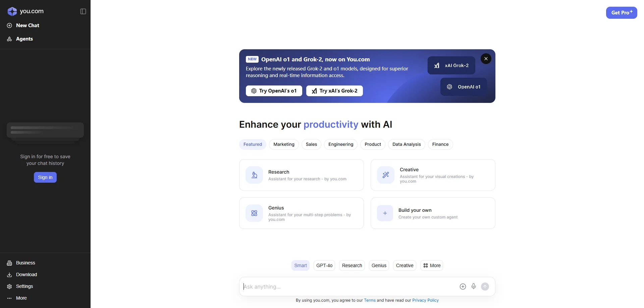The image size is (644, 308).
Task: Click Try xAI's Grok-2 button
Action: pyautogui.click(x=334, y=91)
